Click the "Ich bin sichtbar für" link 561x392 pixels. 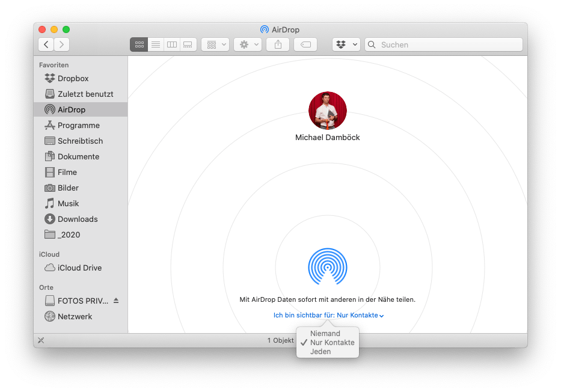pyautogui.click(x=328, y=314)
